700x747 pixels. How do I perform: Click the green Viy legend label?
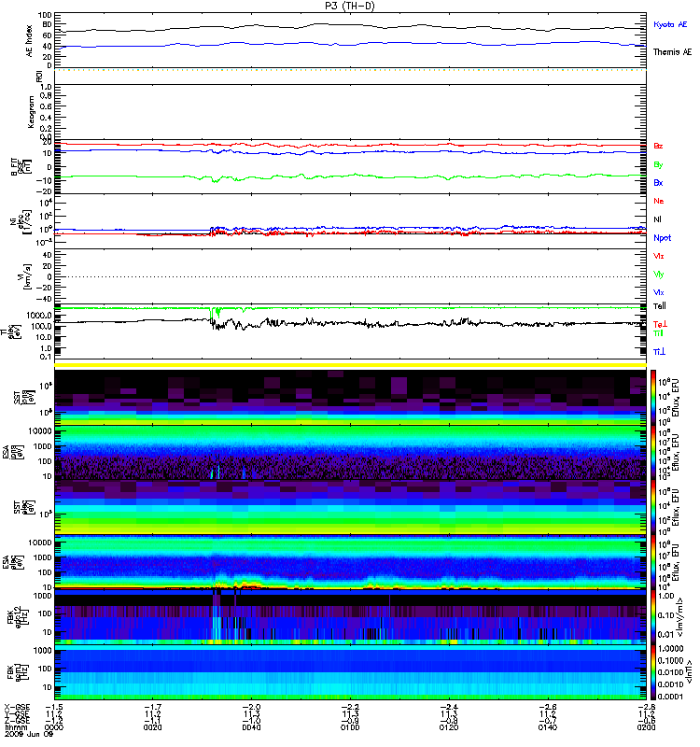(659, 275)
